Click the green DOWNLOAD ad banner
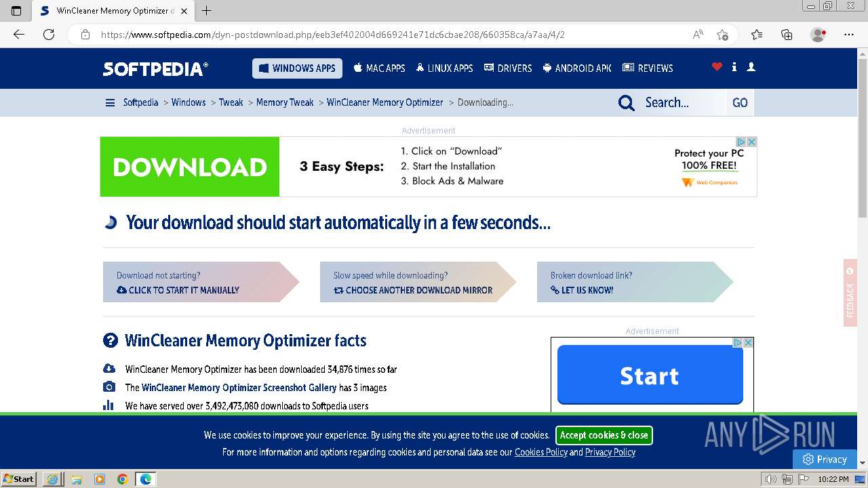Viewport: 868px width, 488px height. tap(190, 167)
